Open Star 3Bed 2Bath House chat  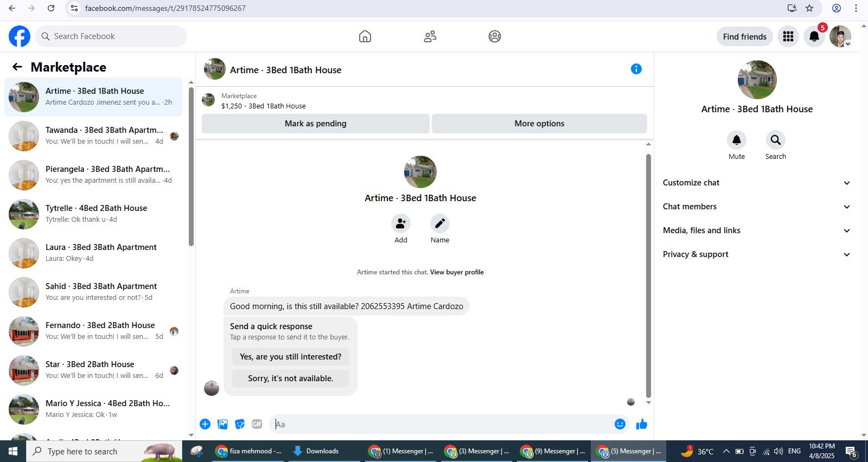[93, 370]
